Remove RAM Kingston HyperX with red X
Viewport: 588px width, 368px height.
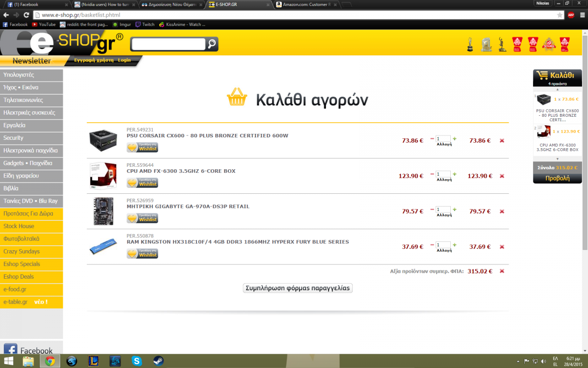click(x=502, y=247)
